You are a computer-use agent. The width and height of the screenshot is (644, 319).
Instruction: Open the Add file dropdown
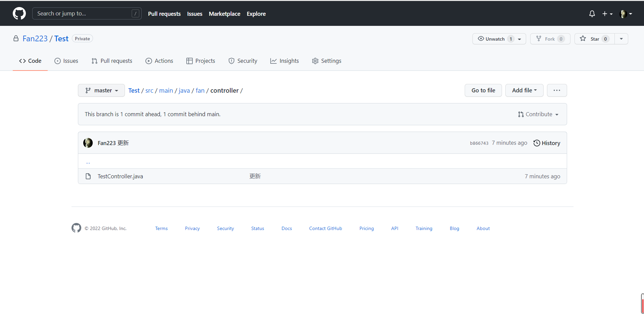pyautogui.click(x=524, y=90)
